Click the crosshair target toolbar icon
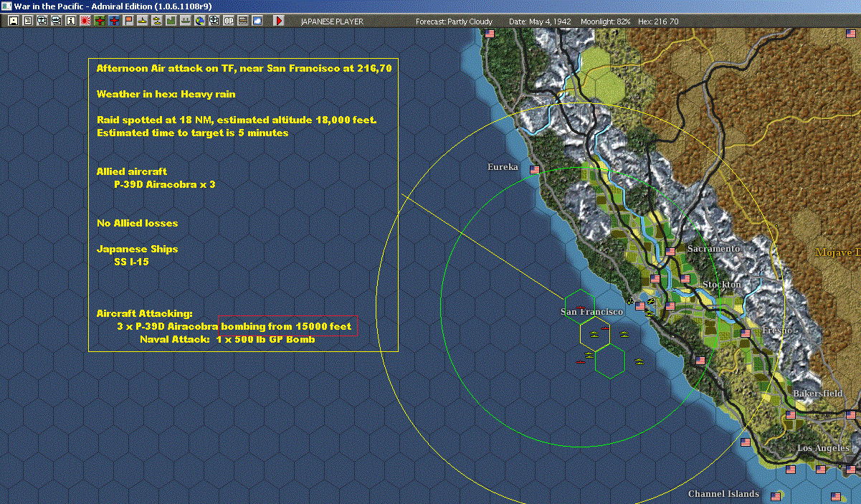861x504 pixels. click(x=214, y=22)
